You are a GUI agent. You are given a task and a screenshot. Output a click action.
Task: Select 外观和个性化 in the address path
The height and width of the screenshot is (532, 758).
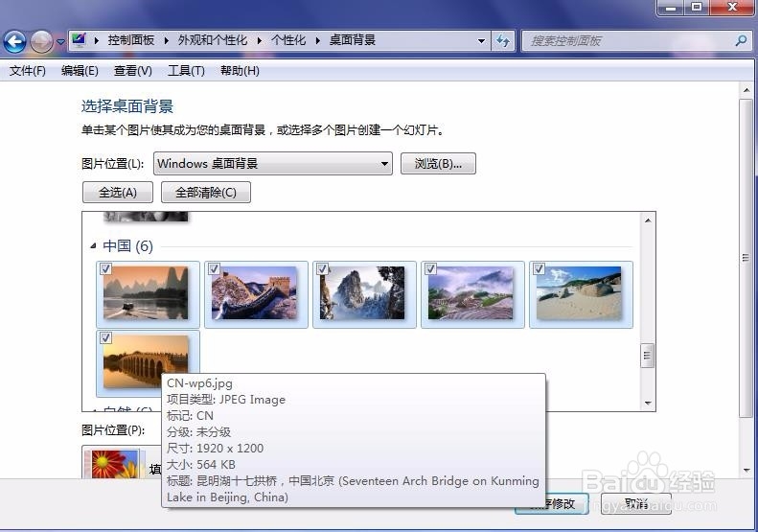pos(212,40)
